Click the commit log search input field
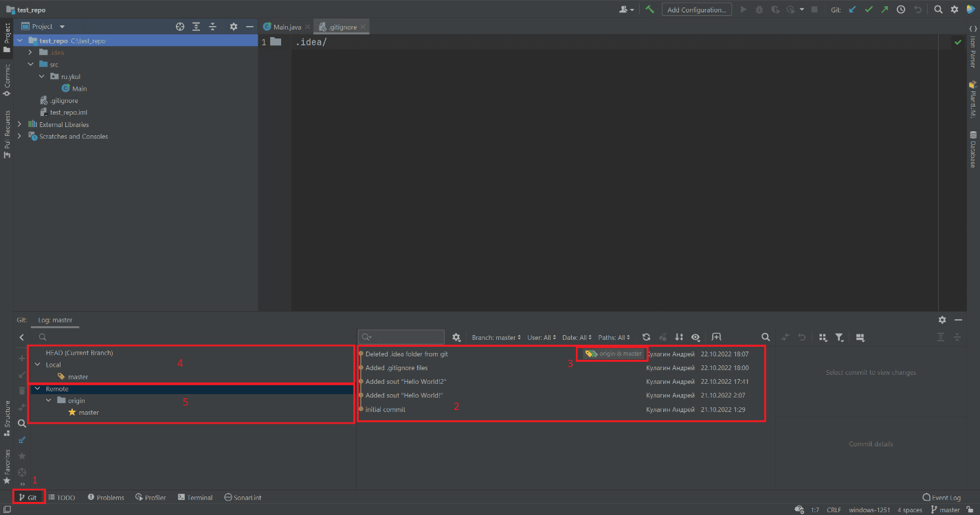 click(401, 337)
